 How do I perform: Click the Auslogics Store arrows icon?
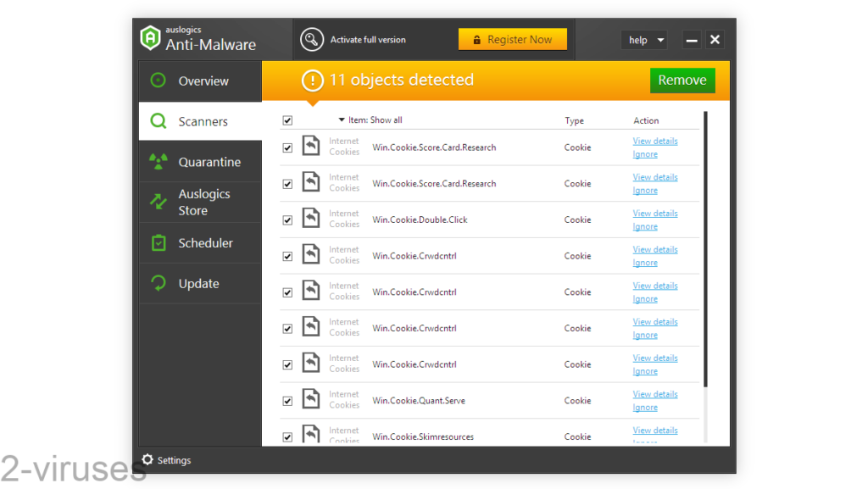(158, 202)
